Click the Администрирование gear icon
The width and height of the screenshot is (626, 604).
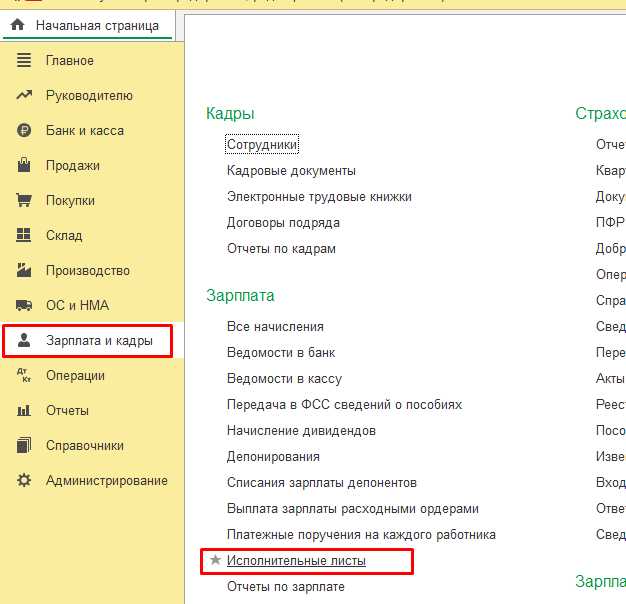tap(25, 481)
